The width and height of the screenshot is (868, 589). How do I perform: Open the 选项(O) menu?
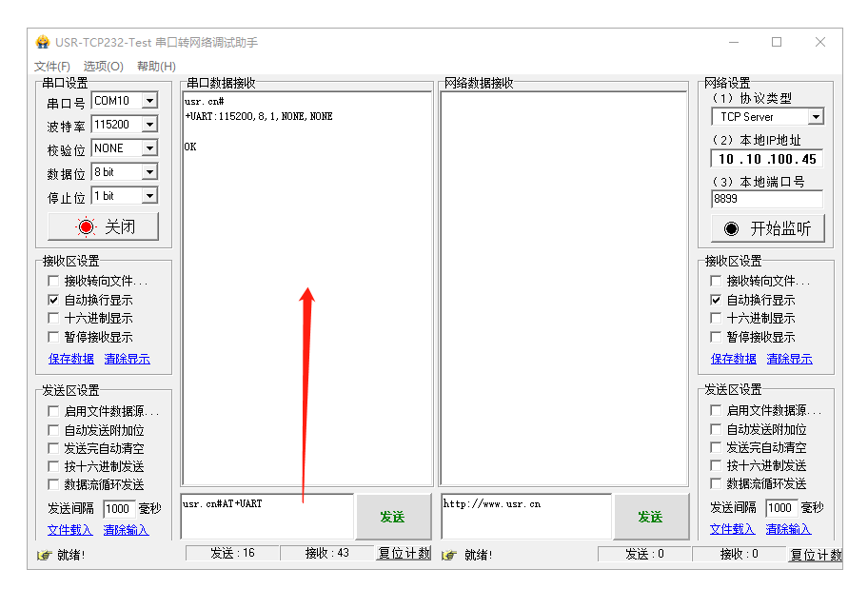[104, 67]
